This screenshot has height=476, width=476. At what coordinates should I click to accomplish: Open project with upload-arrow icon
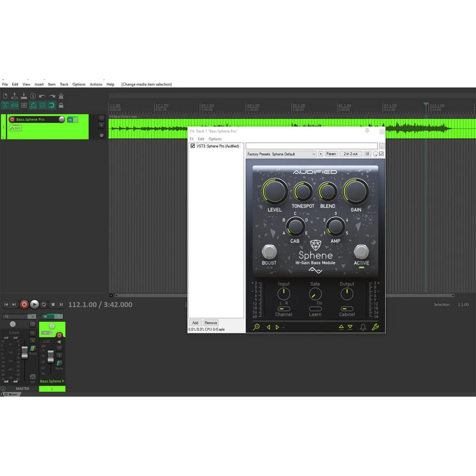[x=15, y=96]
